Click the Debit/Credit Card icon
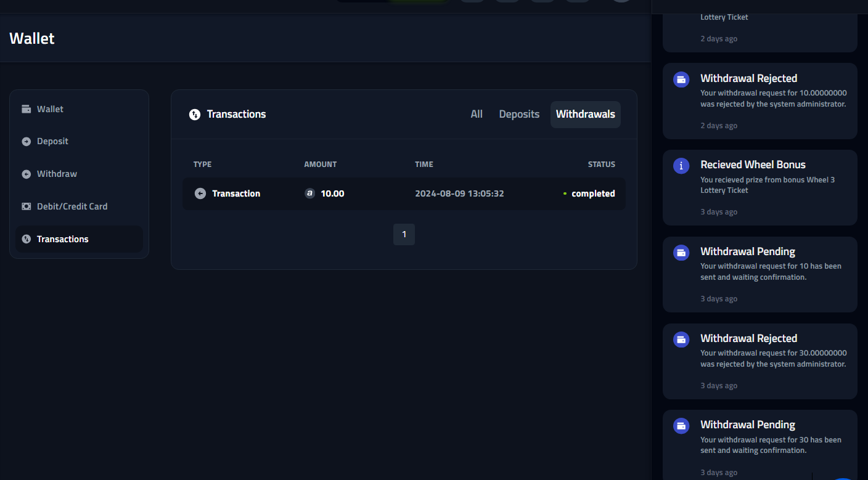 coord(26,206)
